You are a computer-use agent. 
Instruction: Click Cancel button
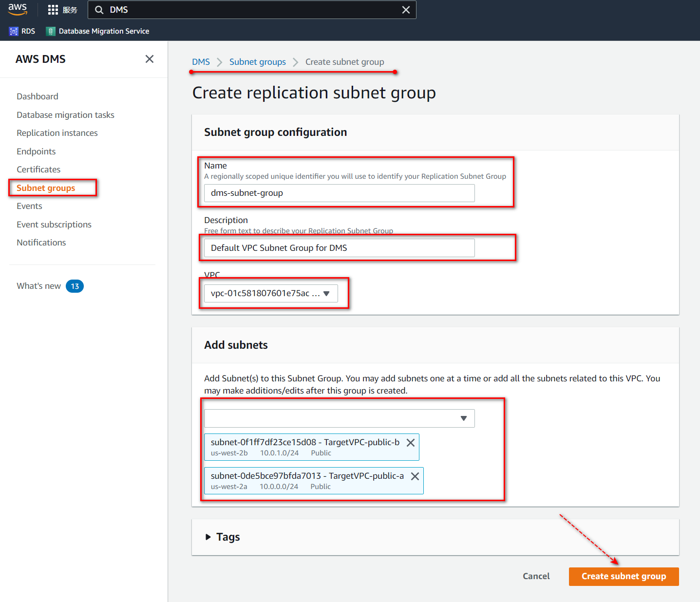[536, 576]
